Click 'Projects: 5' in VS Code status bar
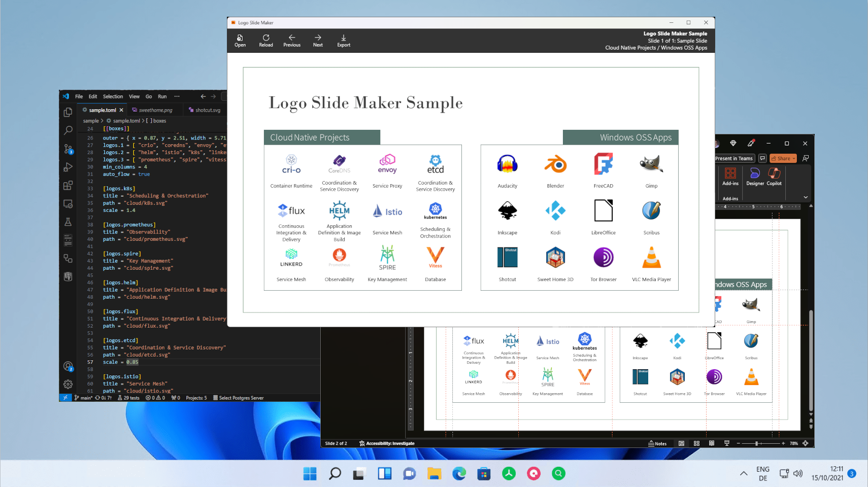 (196, 398)
